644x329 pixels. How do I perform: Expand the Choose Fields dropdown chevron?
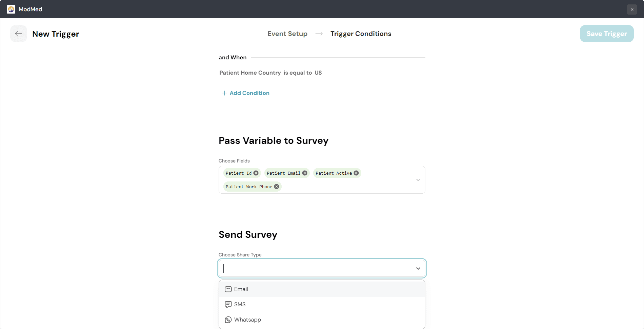tap(418, 180)
